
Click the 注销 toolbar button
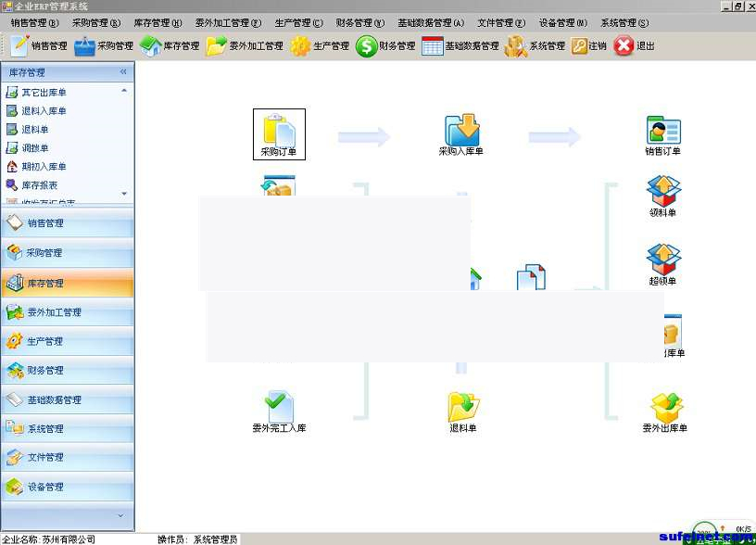pyautogui.click(x=588, y=45)
